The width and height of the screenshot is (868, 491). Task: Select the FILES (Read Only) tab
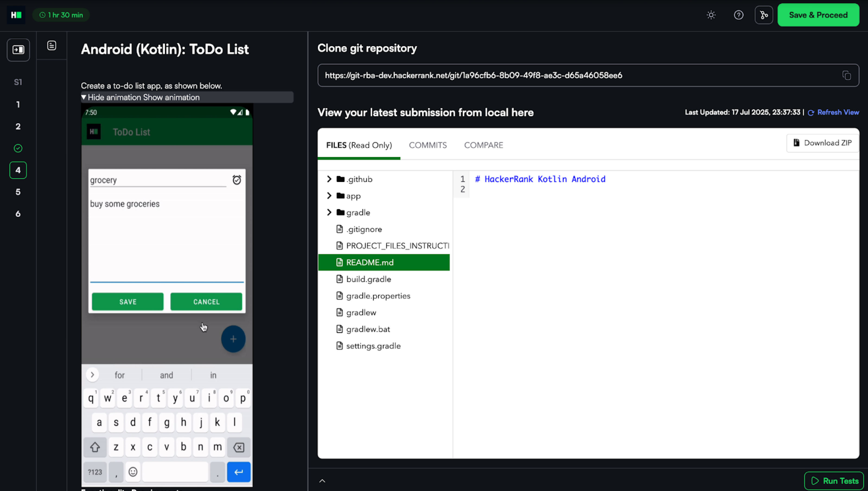pyautogui.click(x=359, y=145)
